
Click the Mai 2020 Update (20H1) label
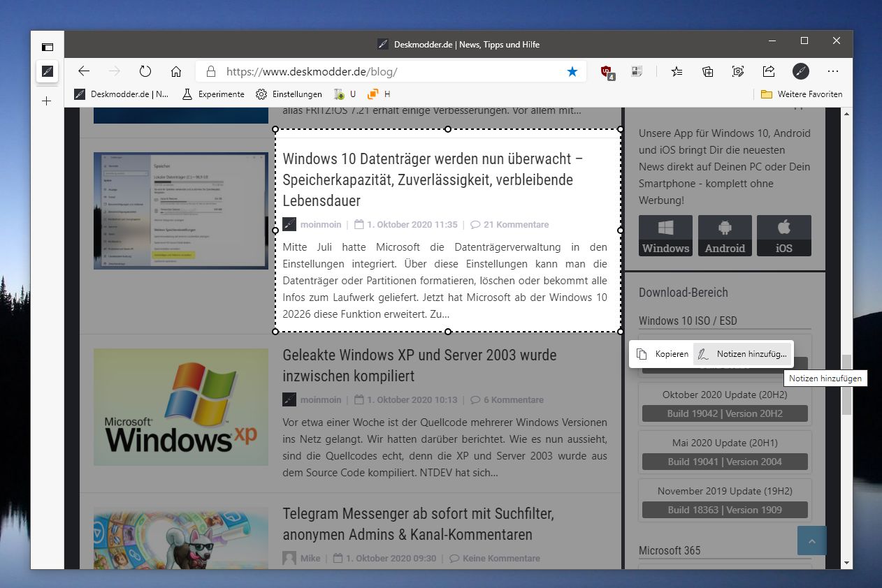725,443
